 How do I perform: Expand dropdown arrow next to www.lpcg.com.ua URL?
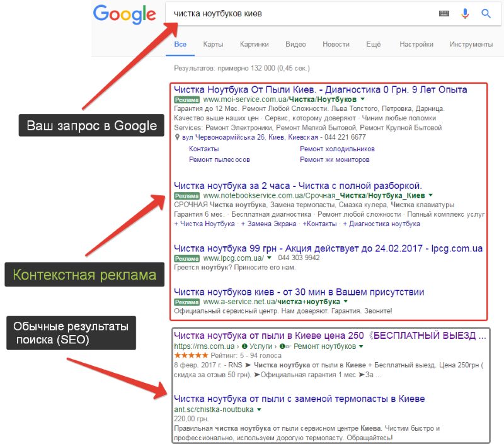click(269, 258)
